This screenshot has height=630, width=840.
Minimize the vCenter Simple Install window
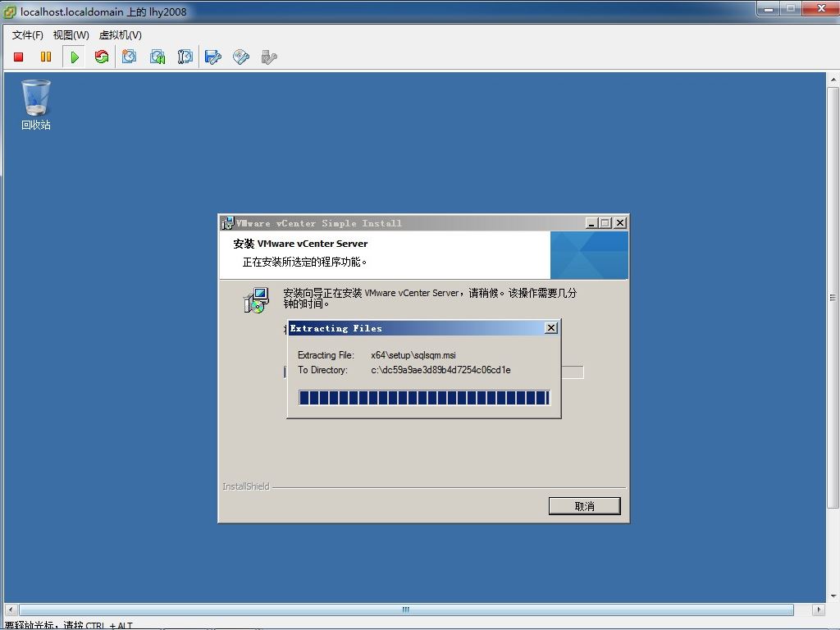pos(591,223)
